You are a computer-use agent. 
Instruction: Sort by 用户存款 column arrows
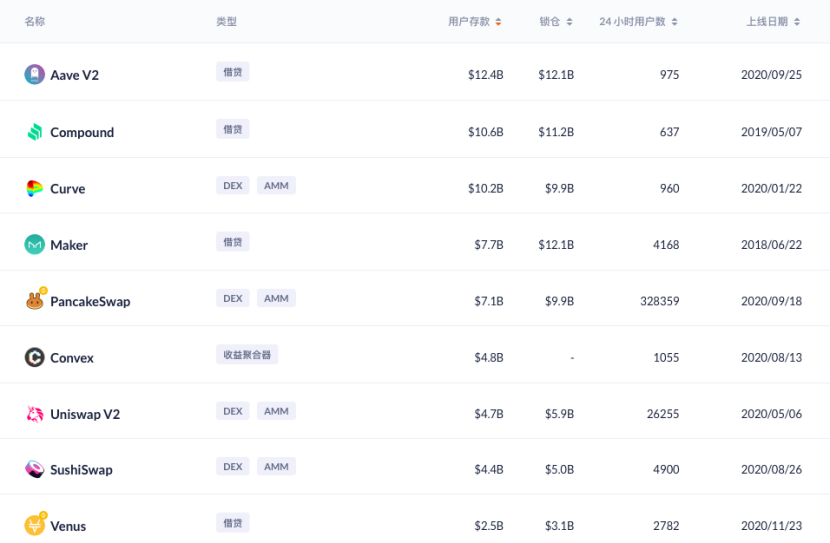coord(498,22)
